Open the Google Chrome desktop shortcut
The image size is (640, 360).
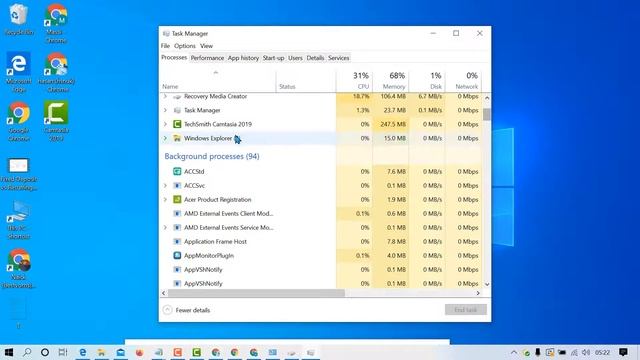pyautogui.click(x=18, y=121)
